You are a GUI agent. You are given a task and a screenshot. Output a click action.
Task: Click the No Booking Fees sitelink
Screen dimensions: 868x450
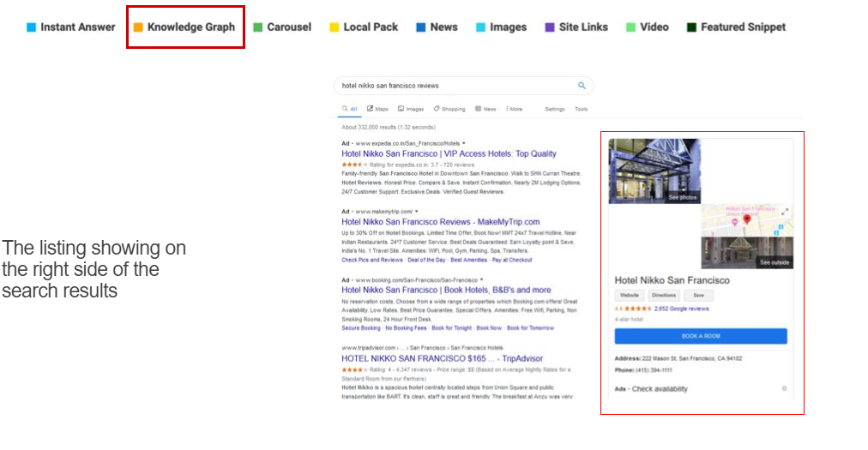[406, 328]
